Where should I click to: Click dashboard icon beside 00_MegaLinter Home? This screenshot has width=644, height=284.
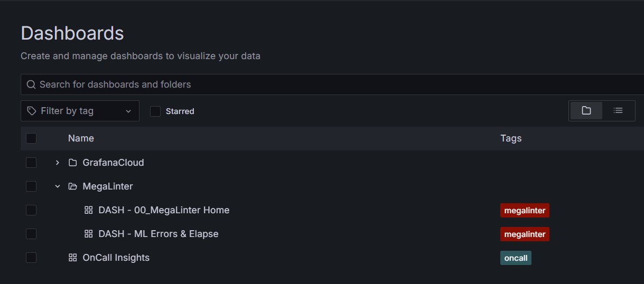[89, 210]
